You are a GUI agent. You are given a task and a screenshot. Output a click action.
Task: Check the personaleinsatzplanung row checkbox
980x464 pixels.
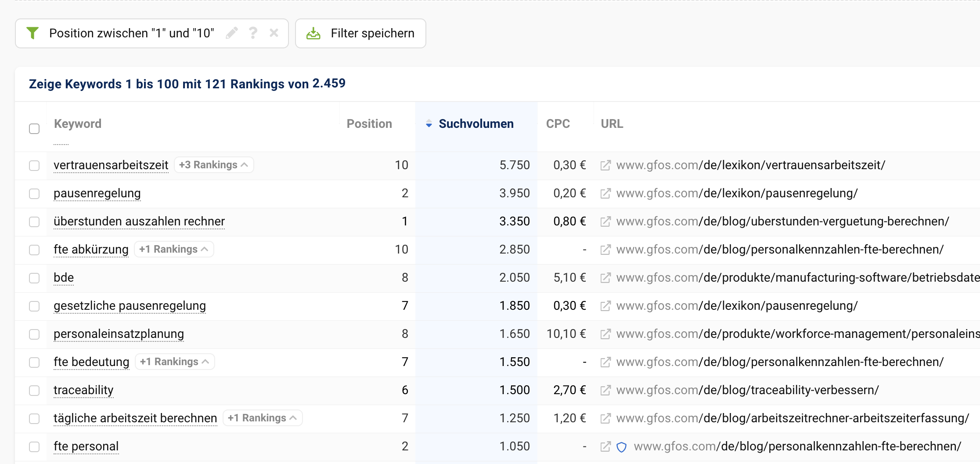34,334
